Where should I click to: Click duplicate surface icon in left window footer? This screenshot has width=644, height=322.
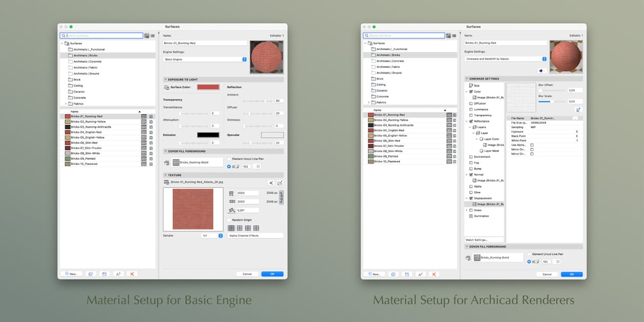[90, 274]
